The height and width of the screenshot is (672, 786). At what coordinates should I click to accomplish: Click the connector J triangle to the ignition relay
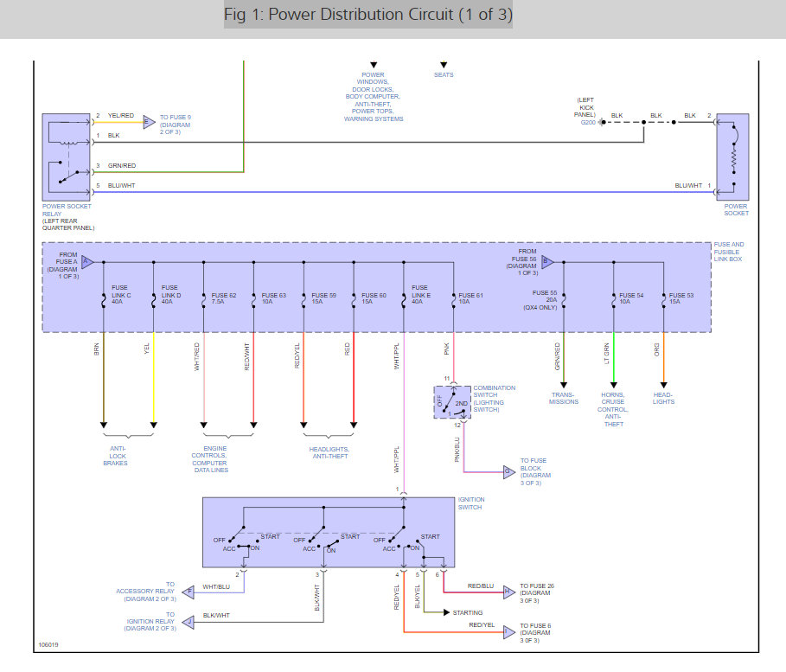[x=188, y=623]
